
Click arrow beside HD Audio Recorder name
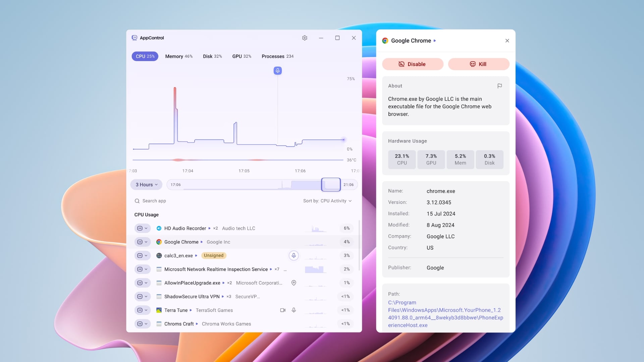pos(209,228)
